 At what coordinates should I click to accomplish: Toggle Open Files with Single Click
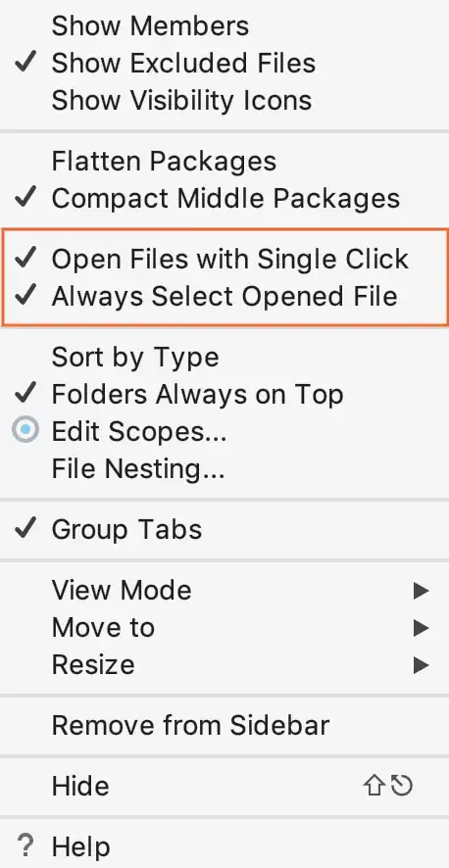click(x=224, y=259)
